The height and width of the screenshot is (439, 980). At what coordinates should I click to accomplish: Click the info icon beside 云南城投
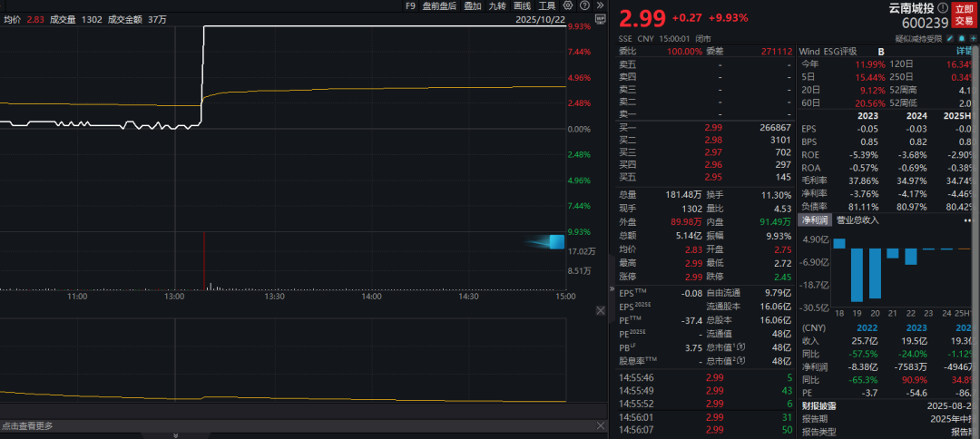tap(942, 8)
